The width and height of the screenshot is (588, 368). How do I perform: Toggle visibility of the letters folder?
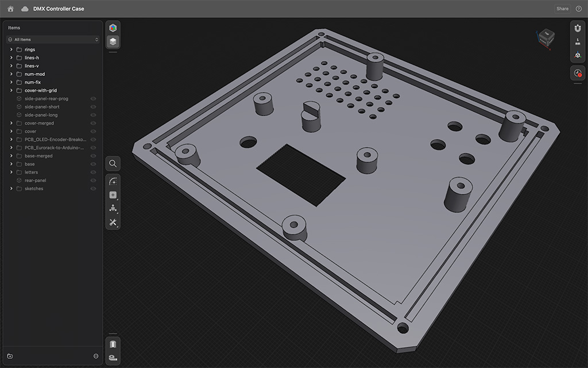coord(93,172)
